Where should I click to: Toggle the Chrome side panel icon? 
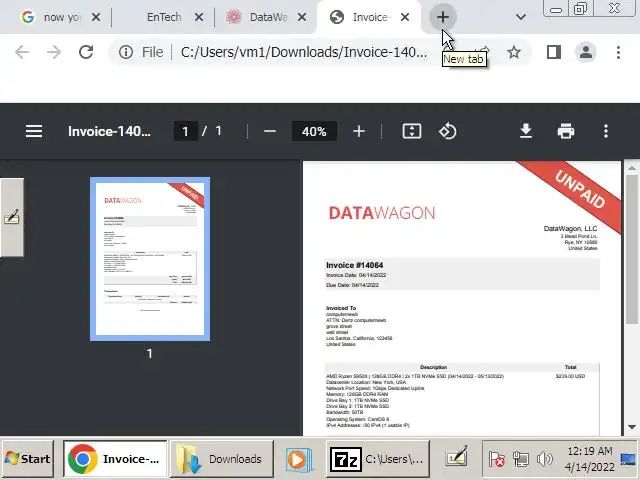554,52
